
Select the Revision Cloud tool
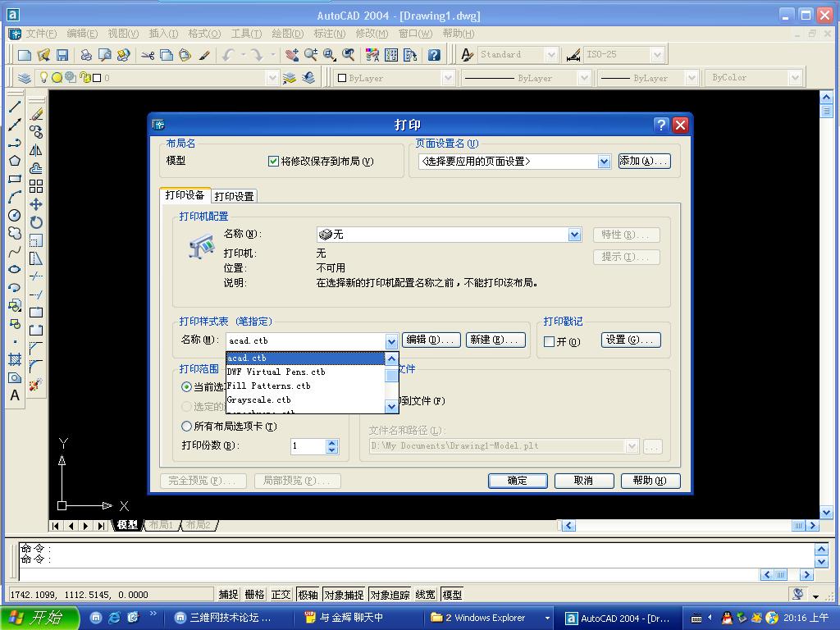click(15, 233)
